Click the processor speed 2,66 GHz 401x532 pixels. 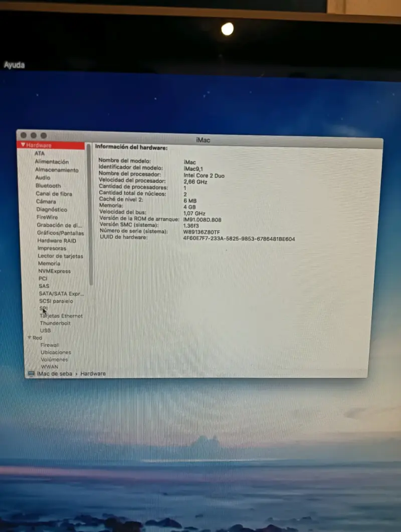pos(195,182)
